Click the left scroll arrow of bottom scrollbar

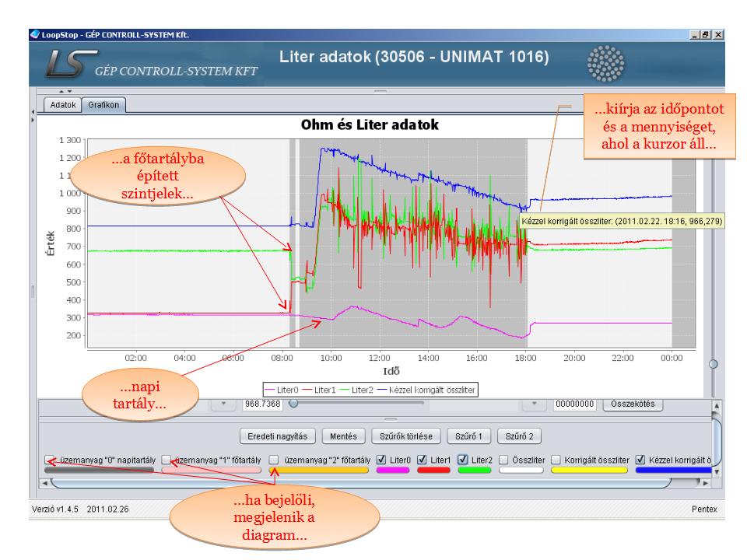pos(44,483)
